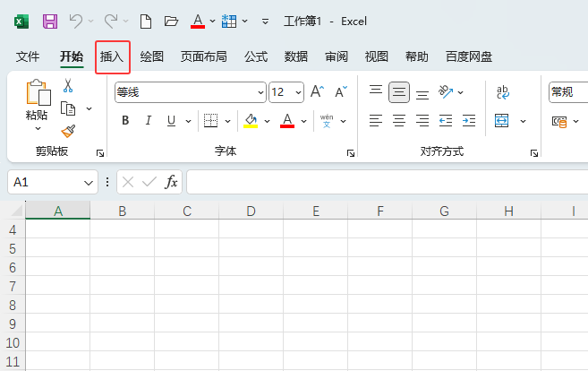Apply quick access font color A
The image size is (588, 371).
198,21
